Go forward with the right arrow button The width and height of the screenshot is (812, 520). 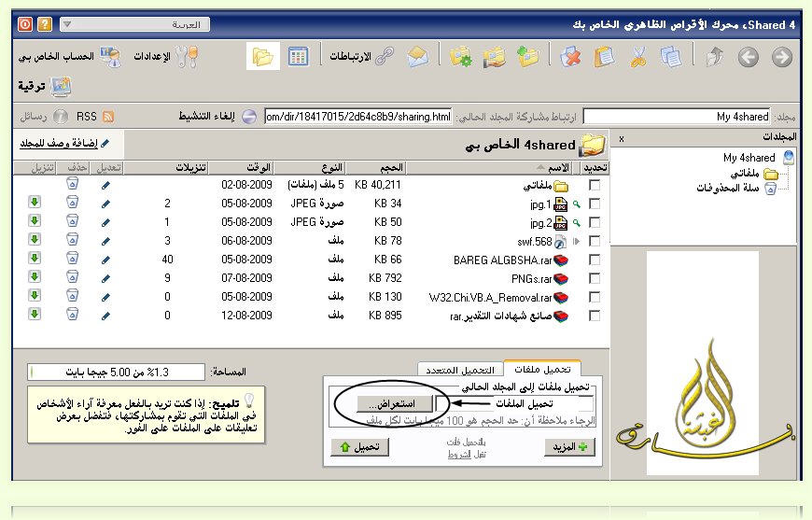[781, 57]
